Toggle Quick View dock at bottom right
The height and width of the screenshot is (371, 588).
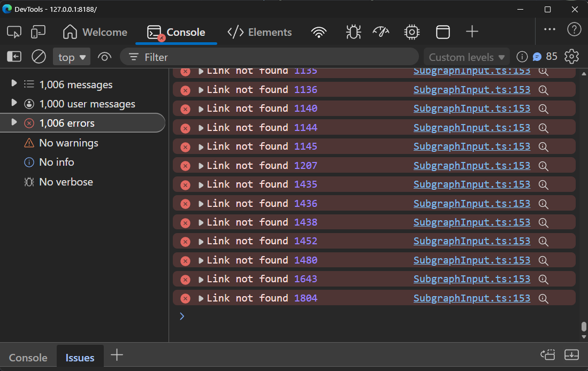[x=571, y=355]
